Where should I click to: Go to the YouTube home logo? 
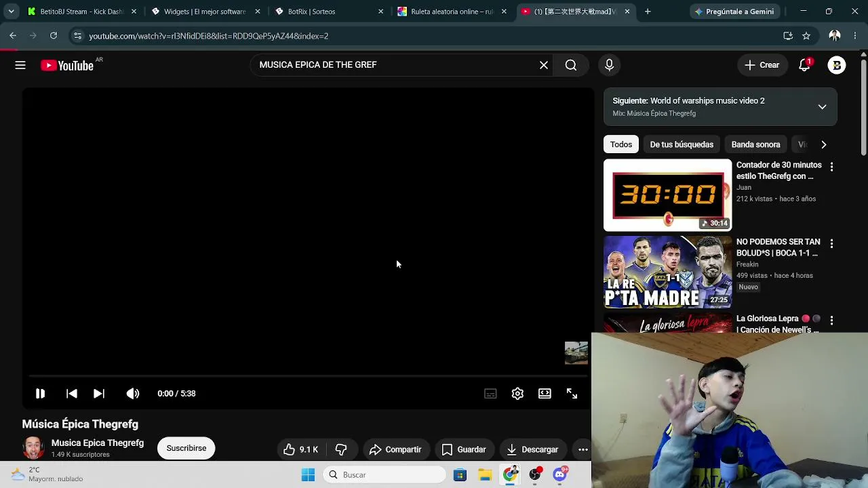coord(66,65)
